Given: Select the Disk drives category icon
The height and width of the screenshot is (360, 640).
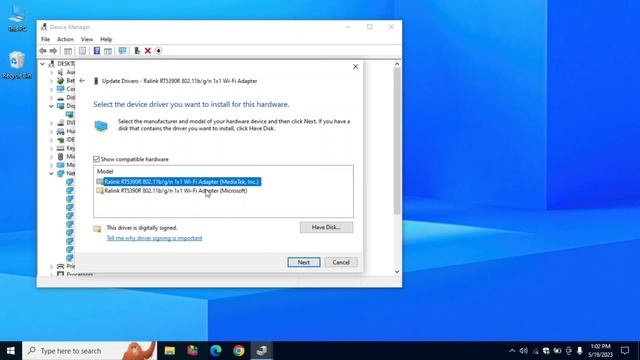Looking at the screenshot, I should point(60,98).
